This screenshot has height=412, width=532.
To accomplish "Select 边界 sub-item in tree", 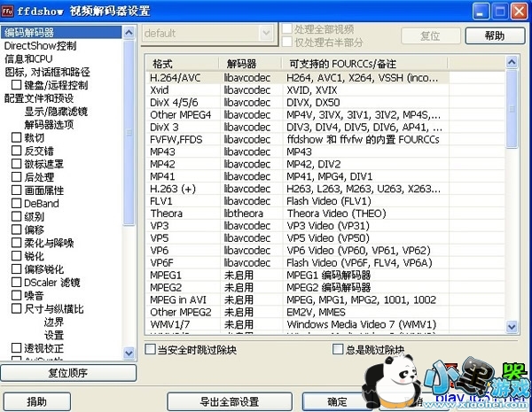I will [x=53, y=322].
